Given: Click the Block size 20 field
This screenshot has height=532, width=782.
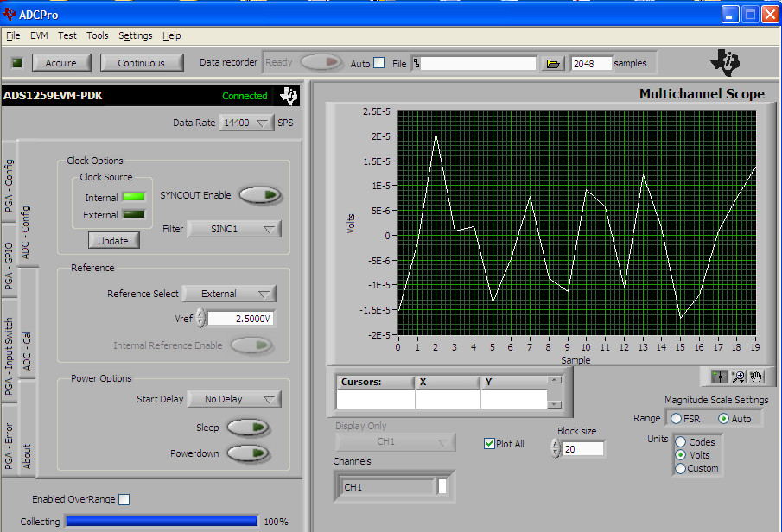Looking at the screenshot, I should coord(583,449).
